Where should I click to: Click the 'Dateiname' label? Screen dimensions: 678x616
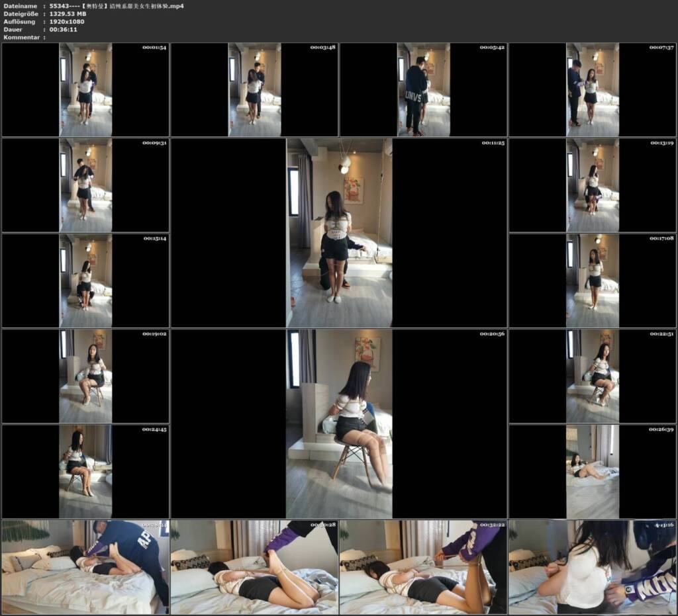pyautogui.click(x=21, y=6)
